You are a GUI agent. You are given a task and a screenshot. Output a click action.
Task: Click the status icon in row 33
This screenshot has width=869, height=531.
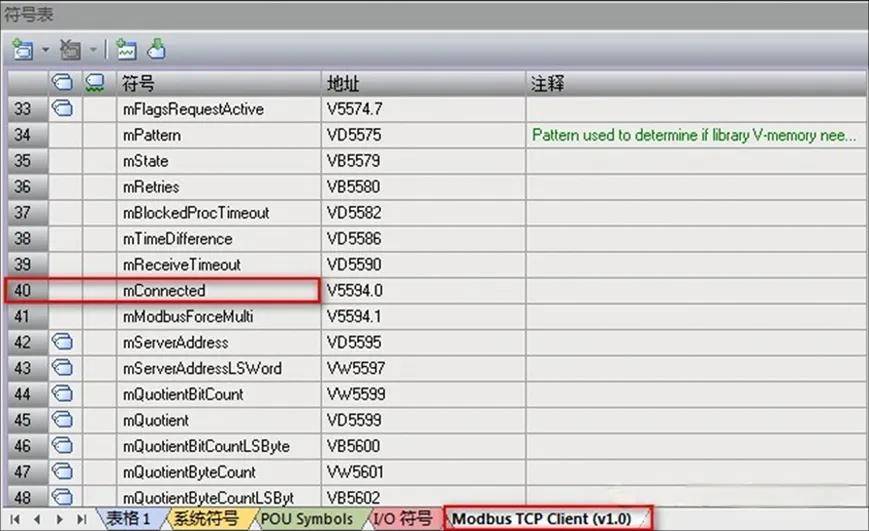click(63, 108)
